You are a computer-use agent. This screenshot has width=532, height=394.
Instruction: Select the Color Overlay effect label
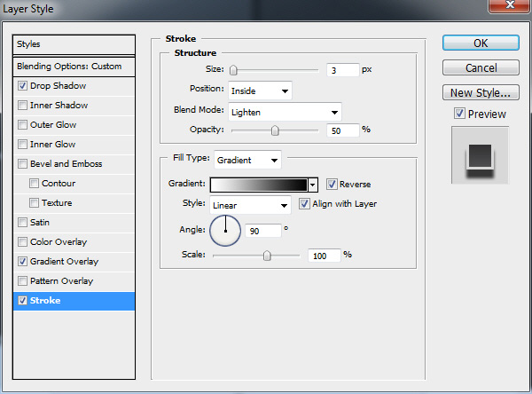pos(59,242)
